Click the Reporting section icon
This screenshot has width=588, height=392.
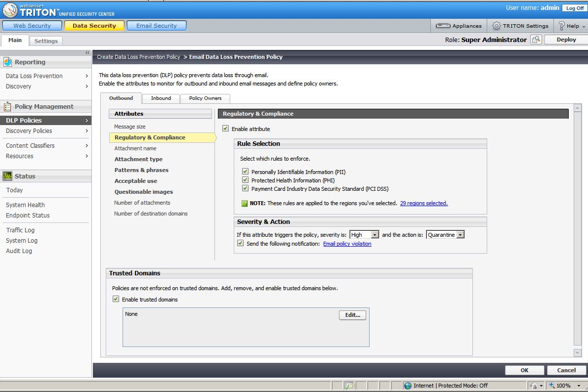coord(7,62)
